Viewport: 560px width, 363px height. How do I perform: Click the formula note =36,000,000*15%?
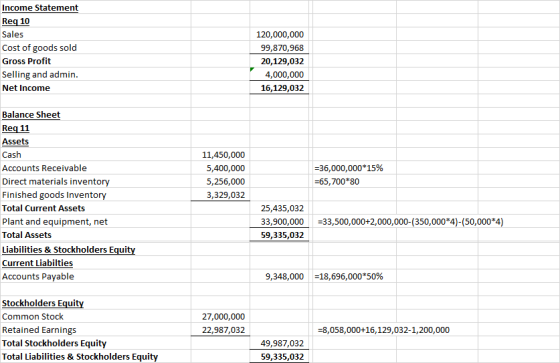[x=349, y=168]
